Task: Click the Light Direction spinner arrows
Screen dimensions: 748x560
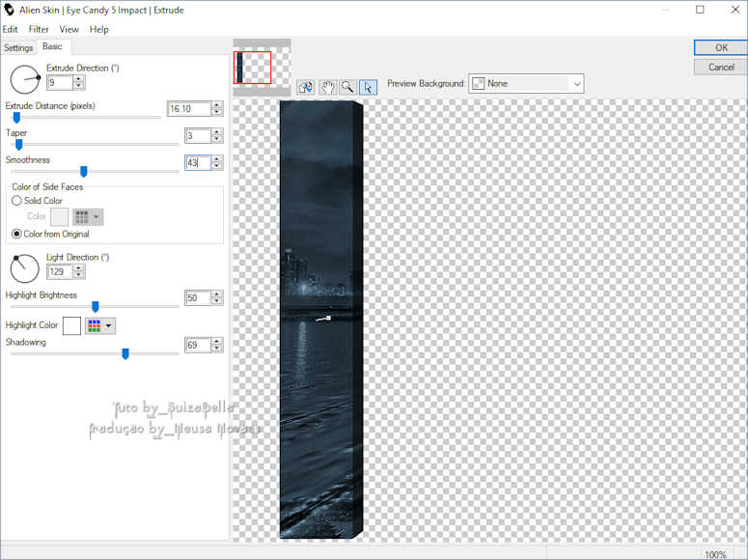Action: click(x=79, y=271)
